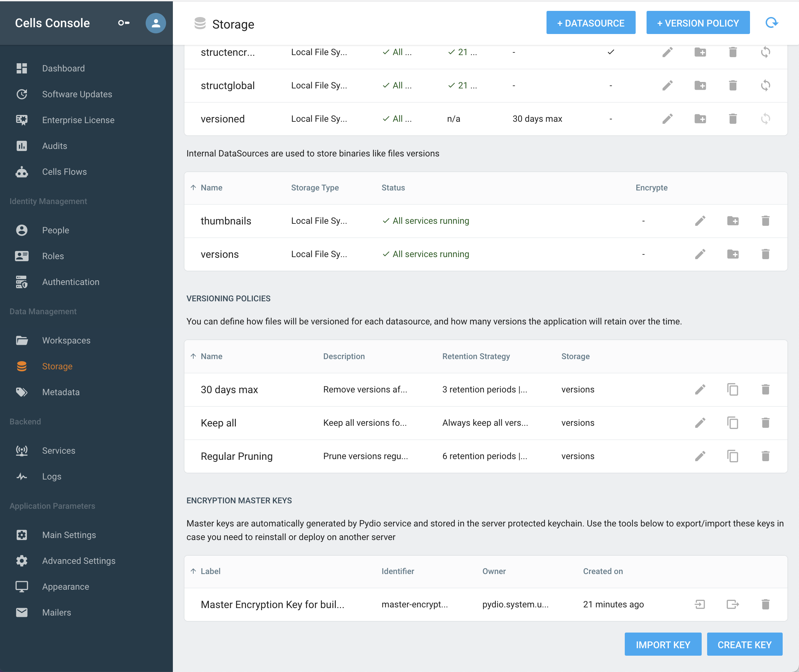
Task: Click the IMPORT KEY button
Action: click(663, 644)
